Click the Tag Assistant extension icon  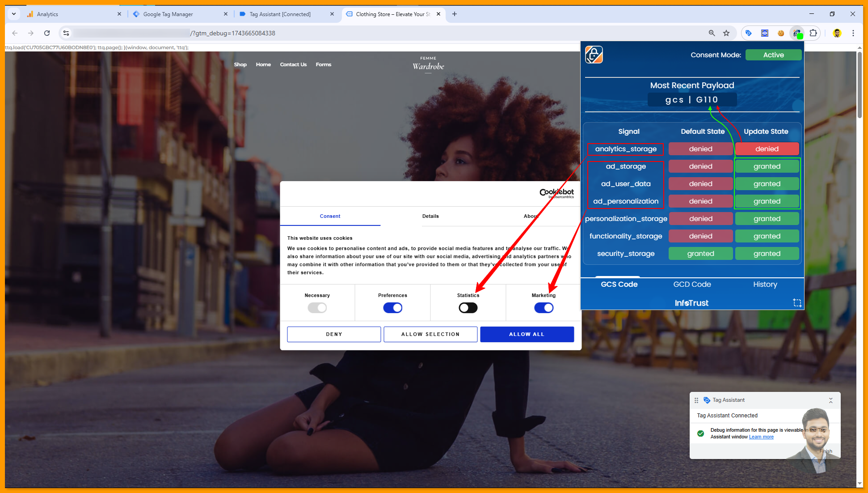coord(749,33)
